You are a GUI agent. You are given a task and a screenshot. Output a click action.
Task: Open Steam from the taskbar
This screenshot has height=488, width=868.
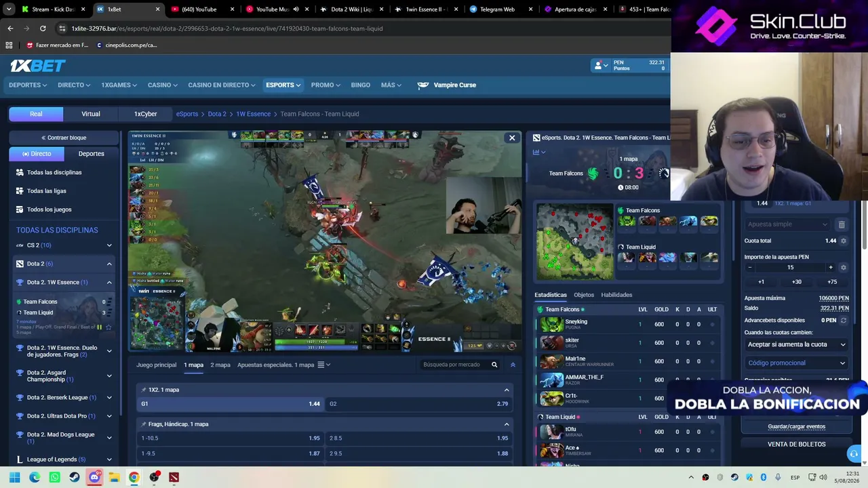pyautogui.click(x=74, y=477)
